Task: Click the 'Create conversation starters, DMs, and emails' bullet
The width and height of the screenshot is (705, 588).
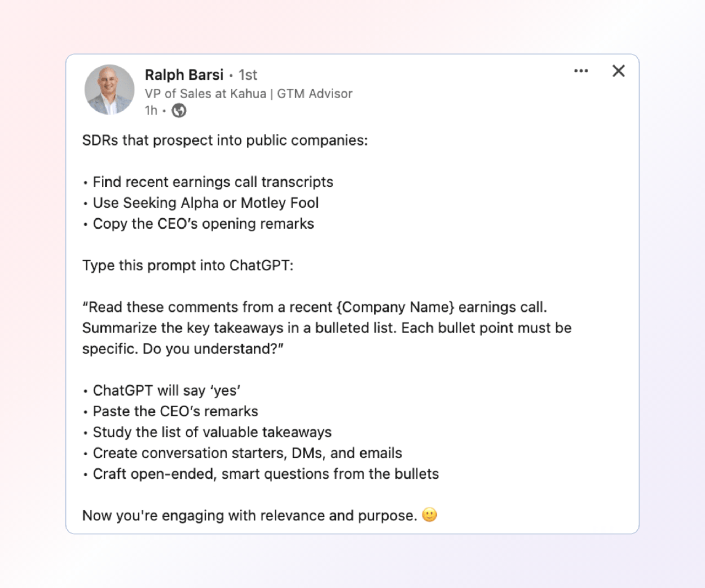Action: (x=247, y=453)
